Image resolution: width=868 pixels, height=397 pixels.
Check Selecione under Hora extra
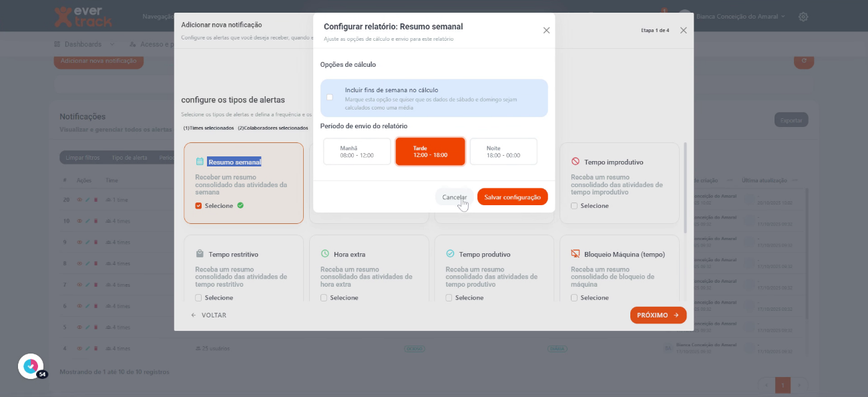click(324, 298)
